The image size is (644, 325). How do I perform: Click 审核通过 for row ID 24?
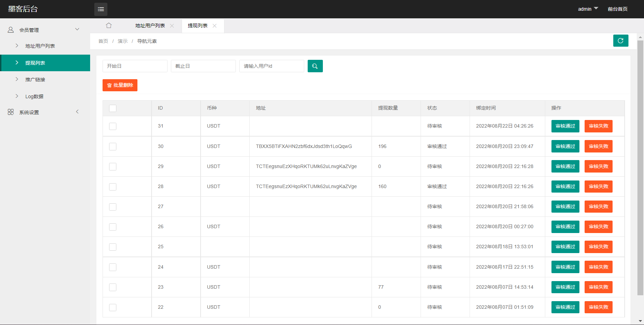point(565,267)
